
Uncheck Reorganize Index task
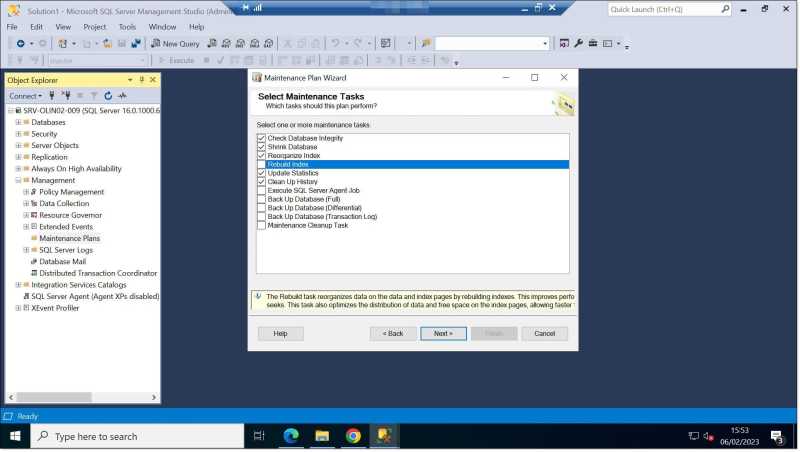click(261, 156)
